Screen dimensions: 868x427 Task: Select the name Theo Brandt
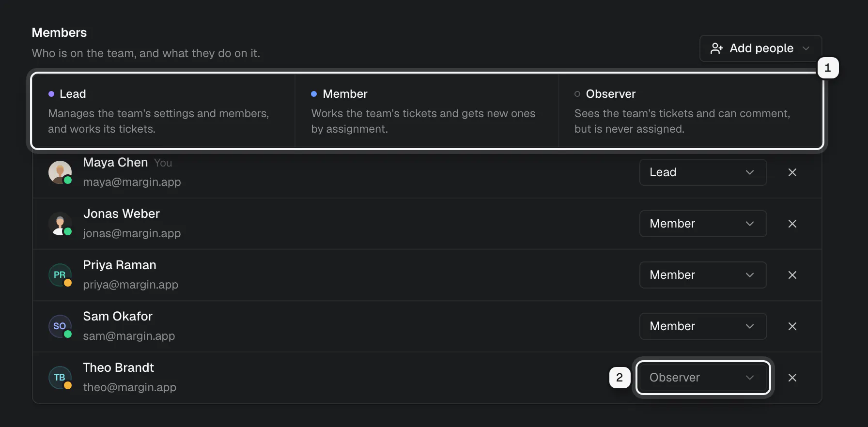pyautogui.click(x=118, y=368)
